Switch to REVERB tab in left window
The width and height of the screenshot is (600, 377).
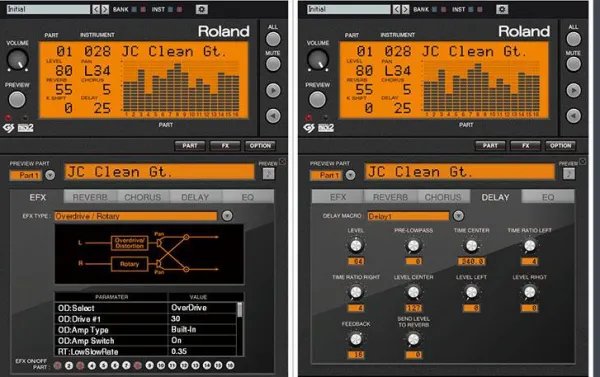tap(90, 197)
